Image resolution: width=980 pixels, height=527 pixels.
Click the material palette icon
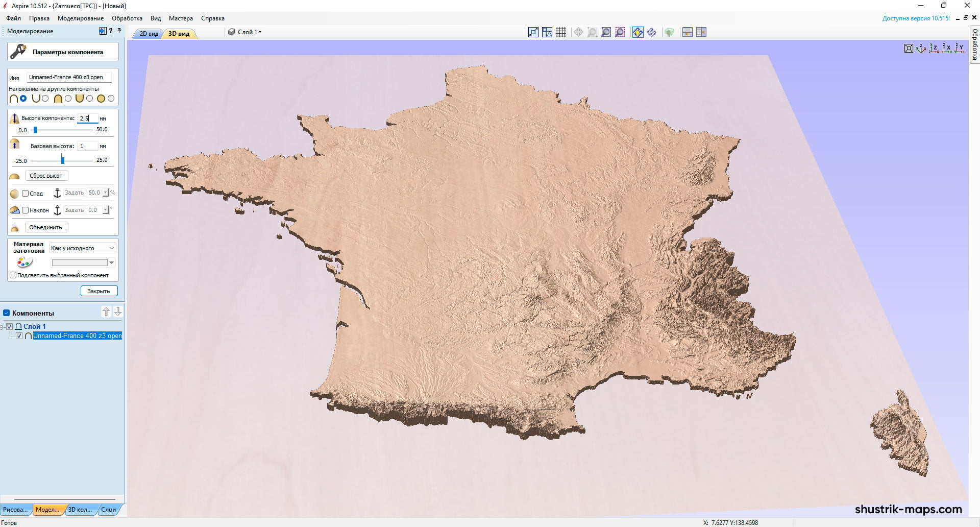point(24,262)
